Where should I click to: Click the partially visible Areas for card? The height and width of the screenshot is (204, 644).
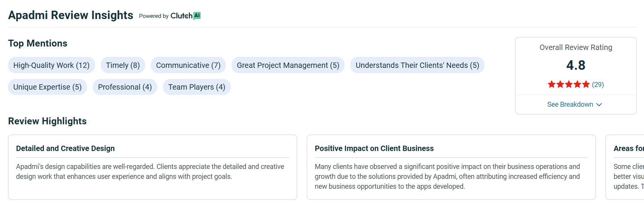[626, 167]
